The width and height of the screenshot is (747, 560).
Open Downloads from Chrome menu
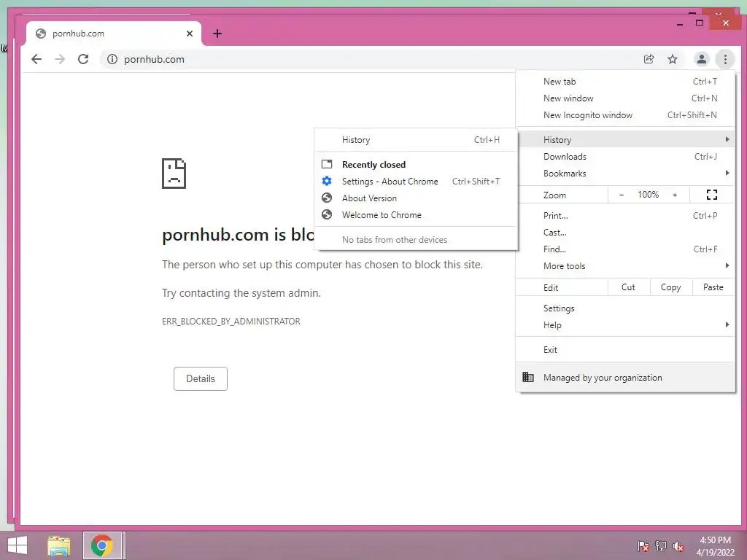(x=625, y=156)
